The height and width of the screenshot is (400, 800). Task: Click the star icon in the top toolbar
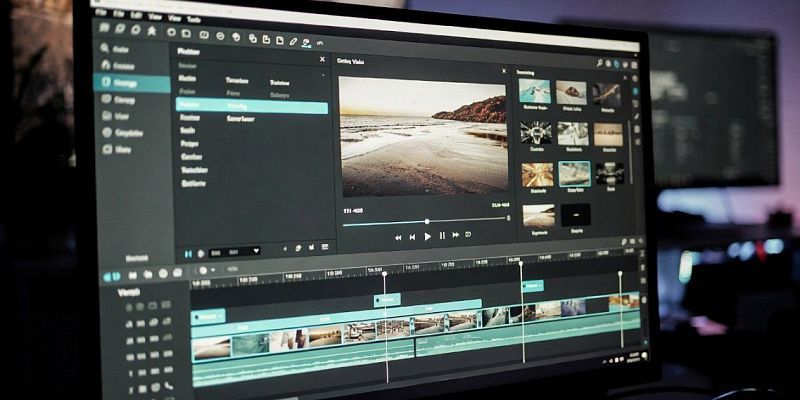[x=152, y=30]
